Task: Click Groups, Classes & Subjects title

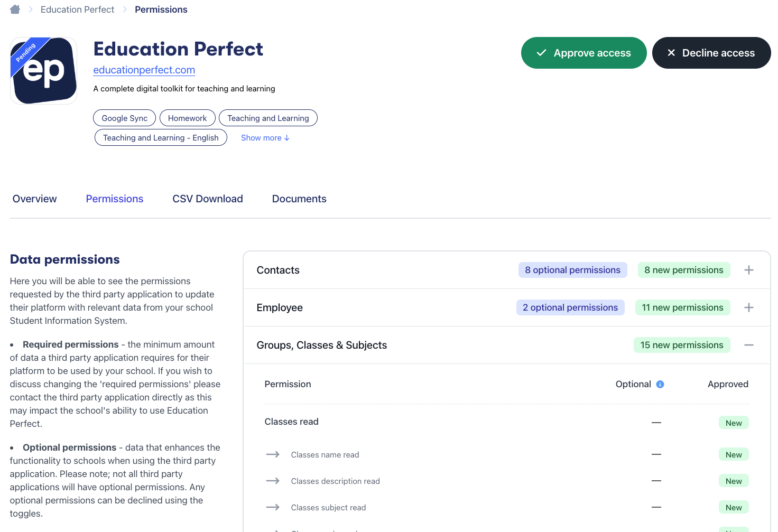Action: (x=322, y=345)
